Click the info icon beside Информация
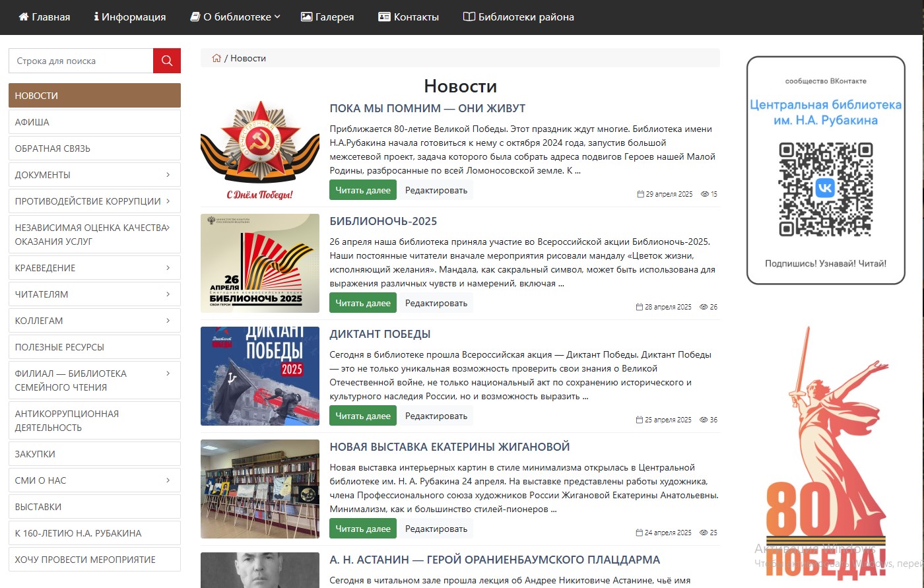 coord(96,17)
